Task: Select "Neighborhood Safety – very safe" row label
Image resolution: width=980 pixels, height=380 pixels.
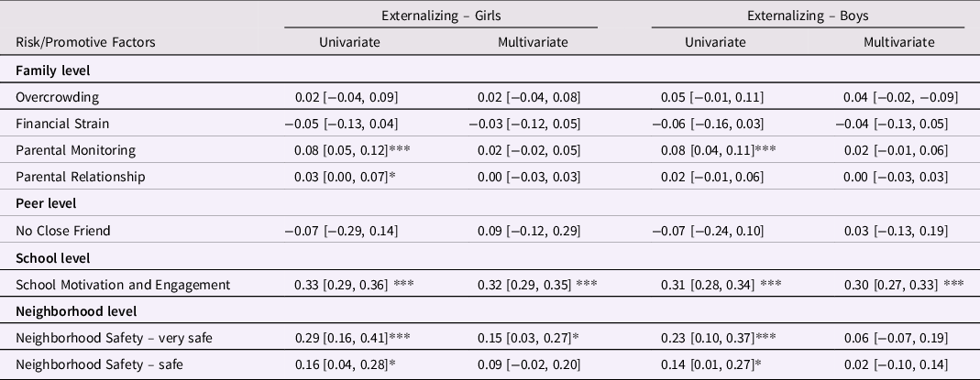Action: tap(115, 339)
